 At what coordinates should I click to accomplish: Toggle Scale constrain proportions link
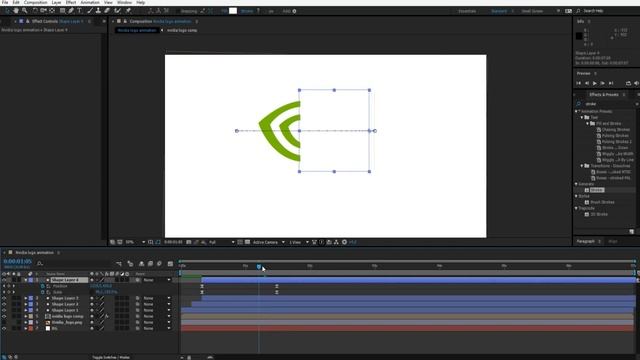point(92,292)
